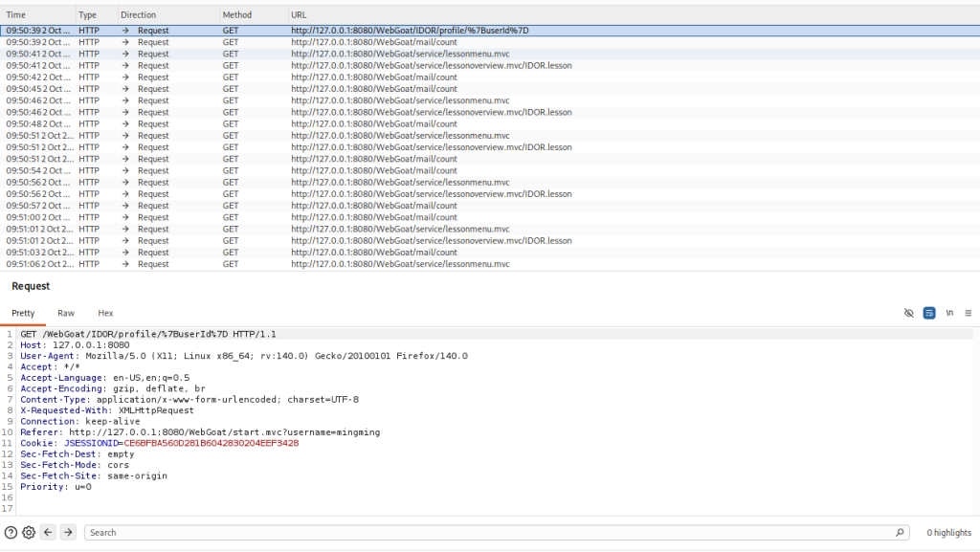Click the JSESSIONID cookie value in request
The height and width of the screenshot is (552, 980).
coord(212,443)
